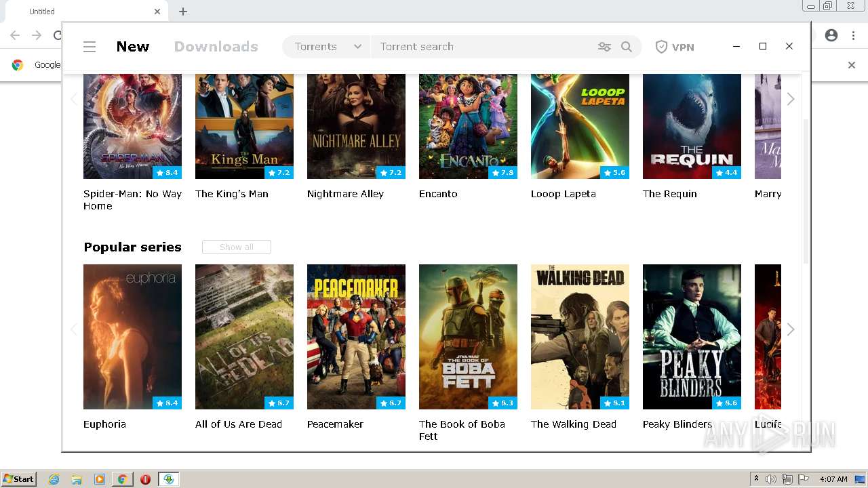Show hidden tray icons arrow

756,479
